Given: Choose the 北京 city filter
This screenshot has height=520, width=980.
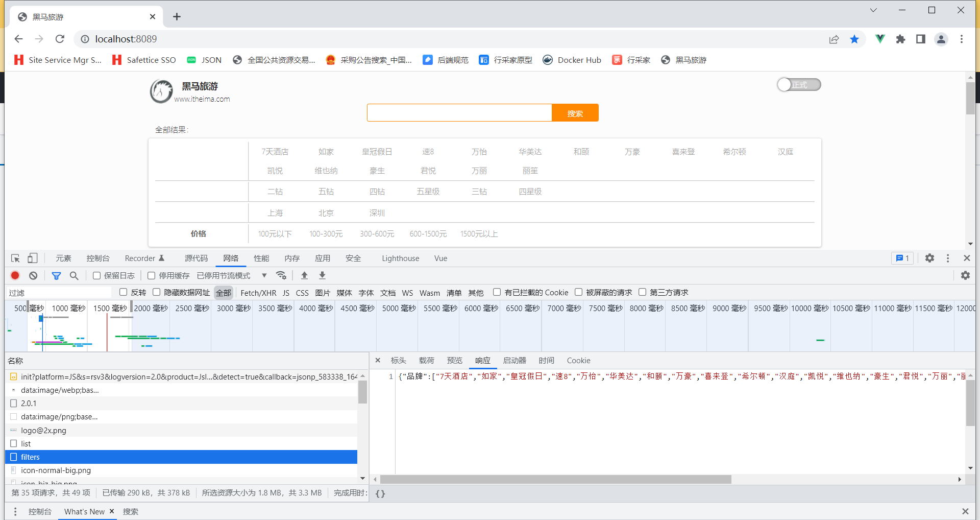Looking at the screenshot, I should pyautogui.click(x=326, y=213).
